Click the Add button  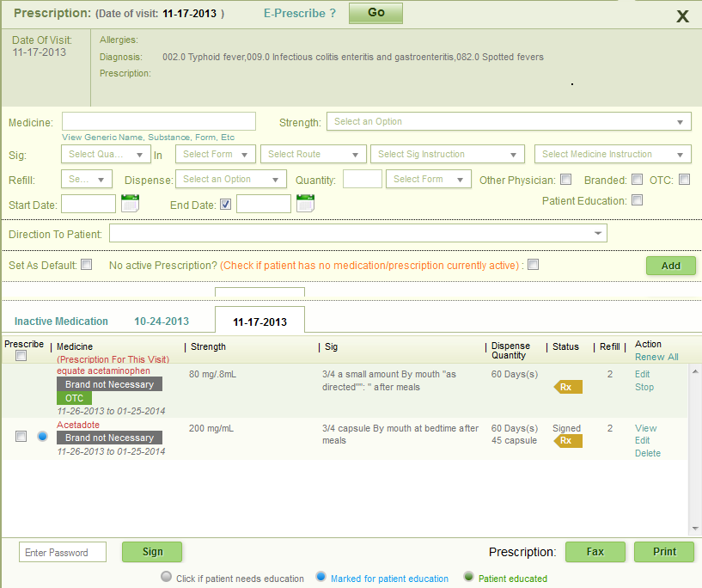coord(671,266)
